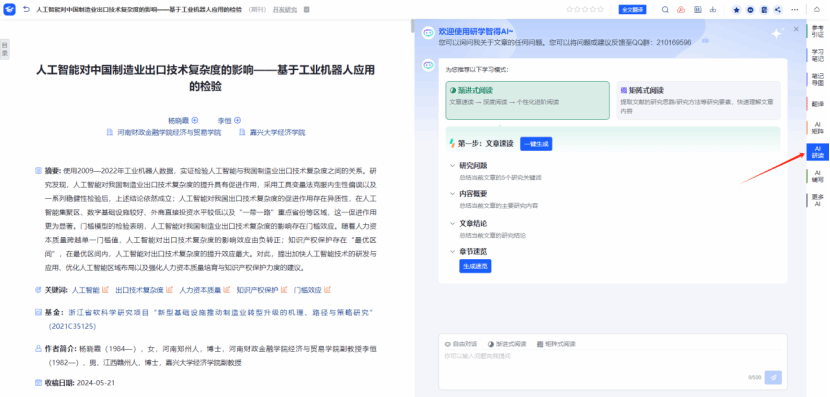Click the keyword 人力资本质量
Image resolution: width=830 pixels, height=397 pixels.
[x=200, y=290]
